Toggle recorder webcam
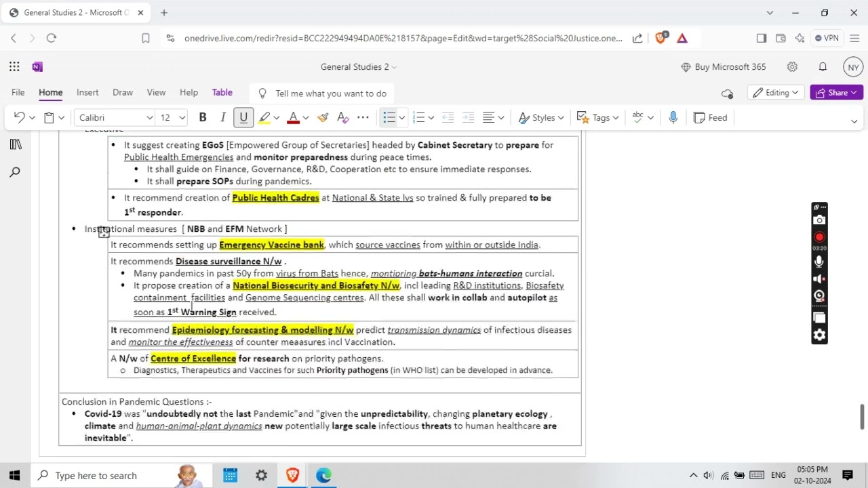This screenshot has height=488, width=868. coord(819,296)
